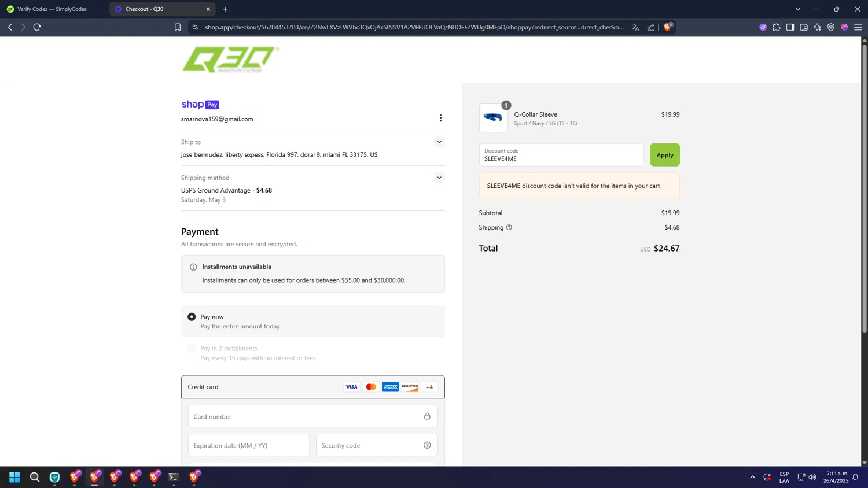Click the smarnova159@gmail.com email text
This screenshot has width=868, height=488.
217,119
